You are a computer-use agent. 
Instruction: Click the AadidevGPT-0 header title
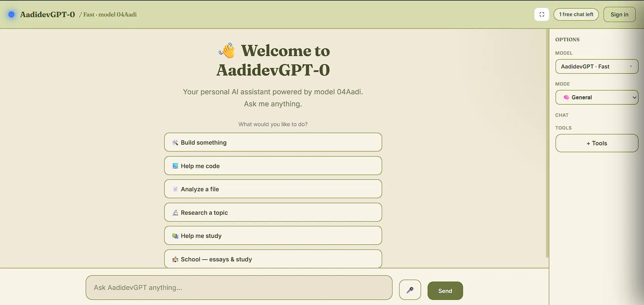coord(47,14)
